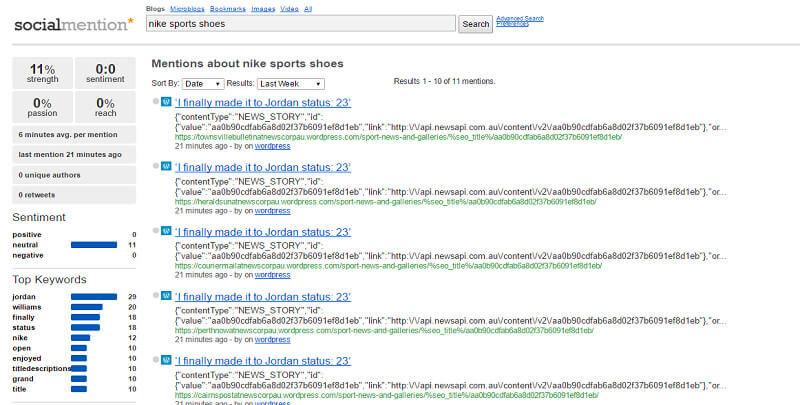The width and height of the screenshot is (800, 405).
Task: Open the Sort By Date dropdown
Action: coord(203,84)
